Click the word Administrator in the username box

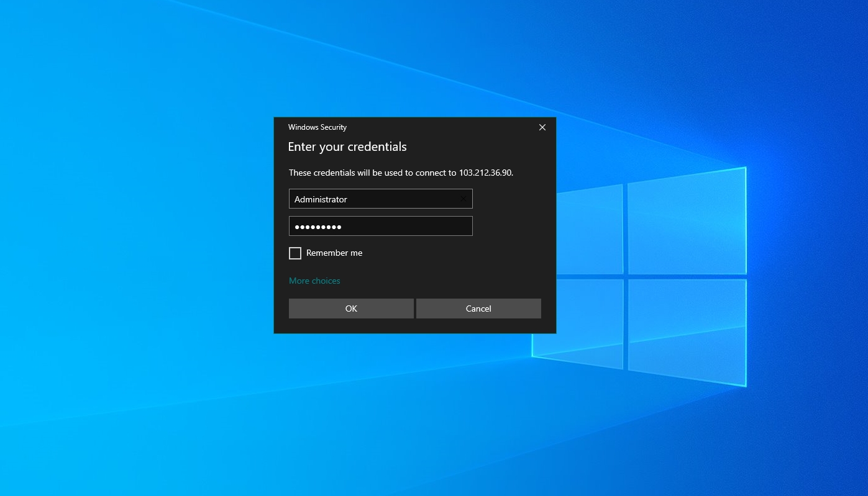point(321,199)
